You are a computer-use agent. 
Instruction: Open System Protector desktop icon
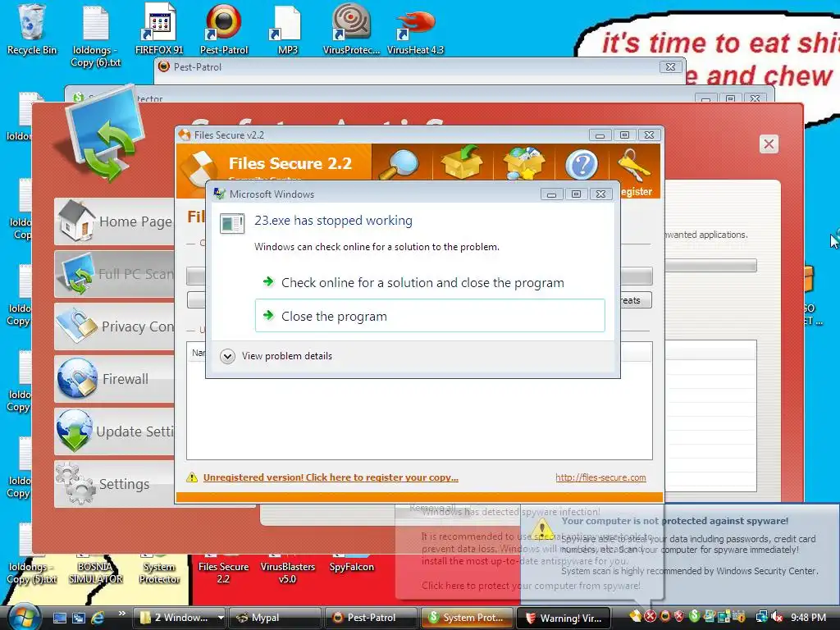[159, 569]
